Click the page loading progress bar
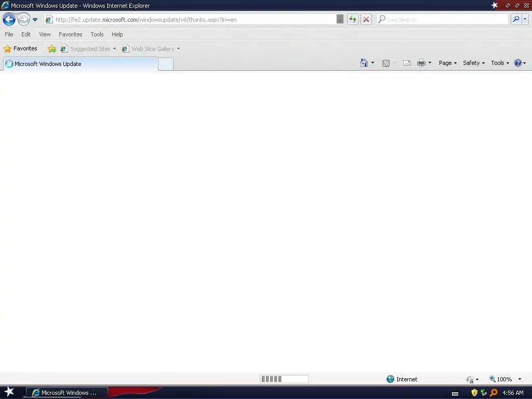 [x=284, y=379]
